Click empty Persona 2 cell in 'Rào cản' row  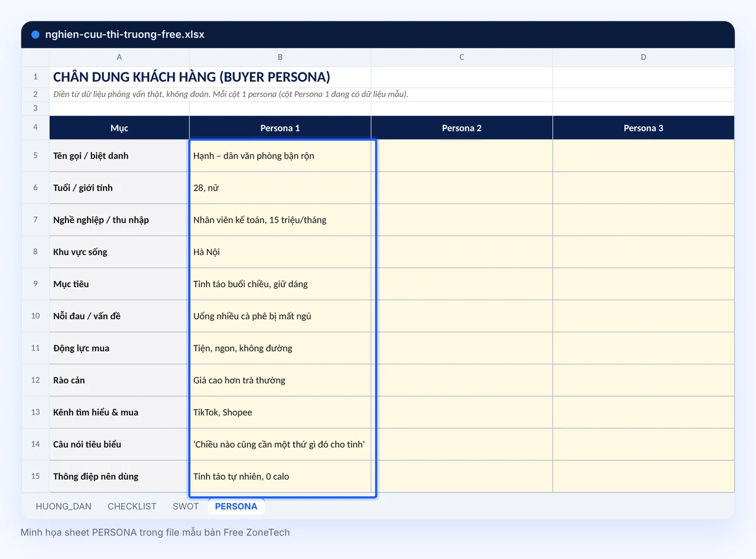[x=462, y=380]
